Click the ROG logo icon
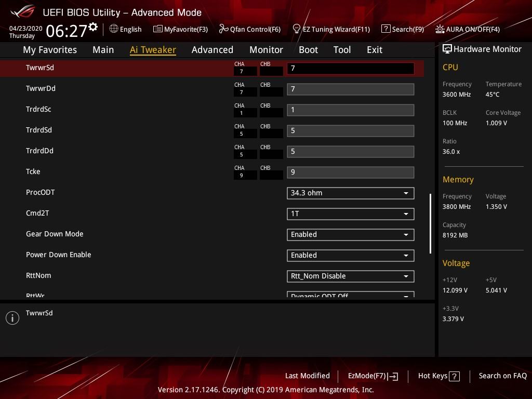The height and width of the screenshot is (399, 532). [22, 11]
